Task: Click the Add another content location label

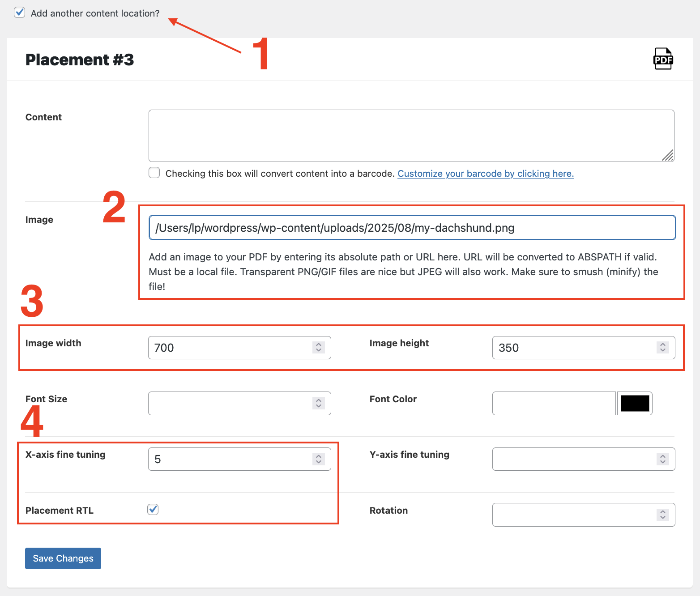Action: tap(95, 13)
